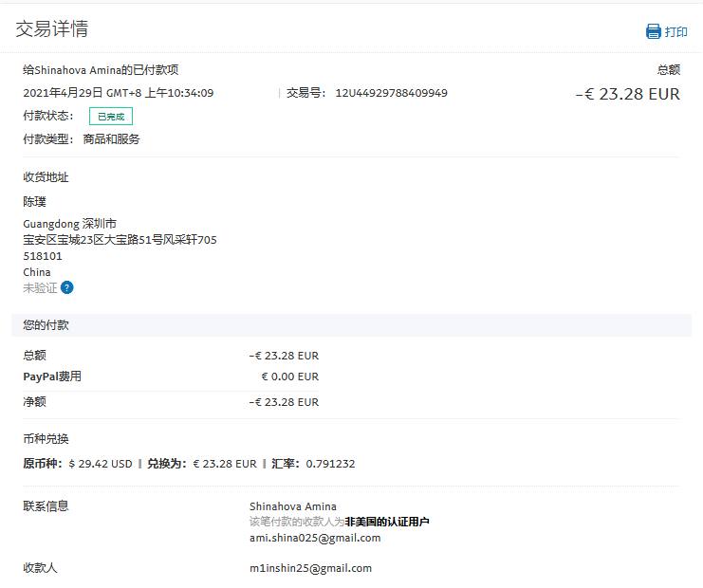This screenshot has height=588, width=703.
Task: Click the m1inshin25@gmail.com recipient email
Action: [310, 568]
